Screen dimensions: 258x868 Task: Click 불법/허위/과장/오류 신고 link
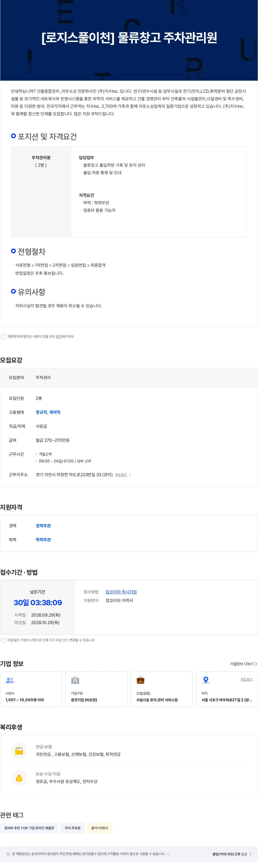(x=229, y=854)
